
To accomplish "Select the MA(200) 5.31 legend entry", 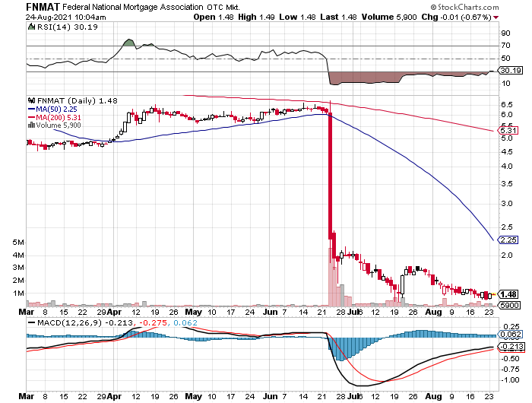I will click(x=55, y=117).
